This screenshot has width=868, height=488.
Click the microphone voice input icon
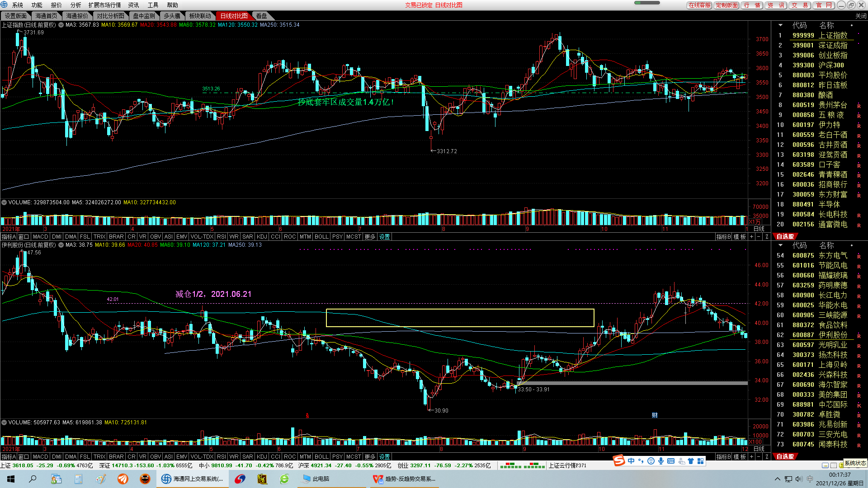(x=661, y=461)
